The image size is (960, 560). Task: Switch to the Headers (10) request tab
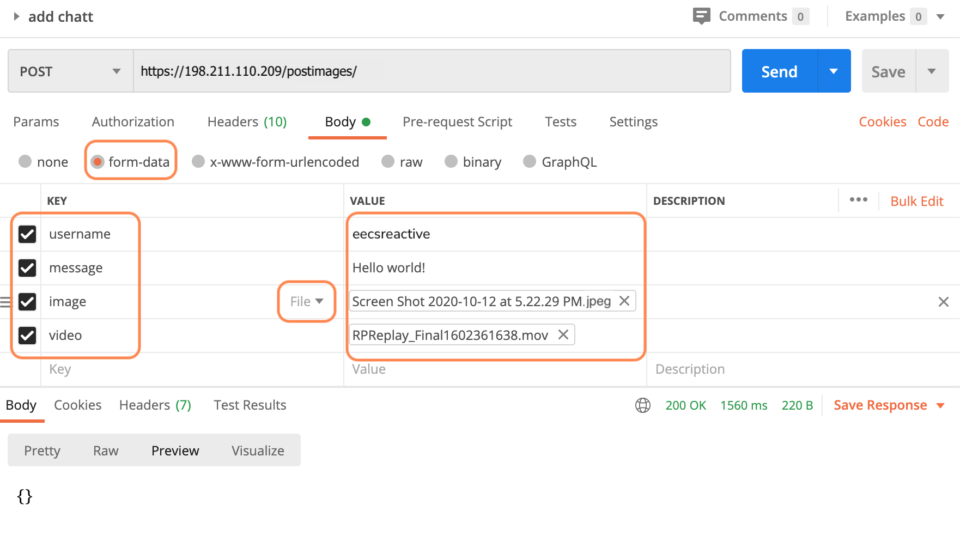247,122
